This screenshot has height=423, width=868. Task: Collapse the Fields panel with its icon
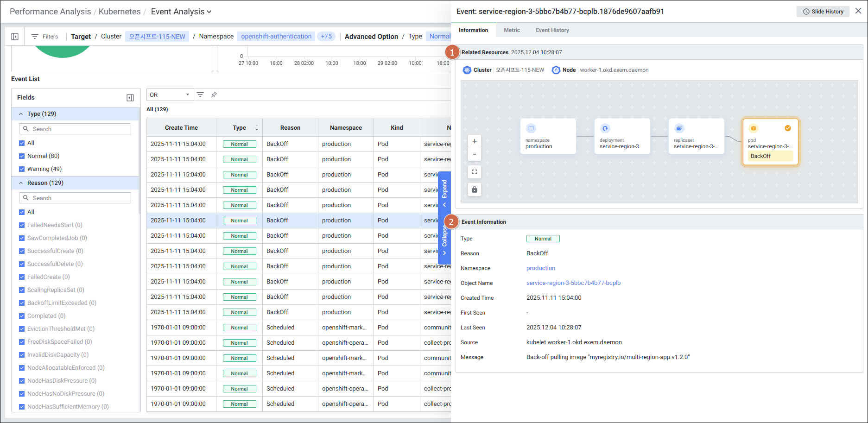130,98
